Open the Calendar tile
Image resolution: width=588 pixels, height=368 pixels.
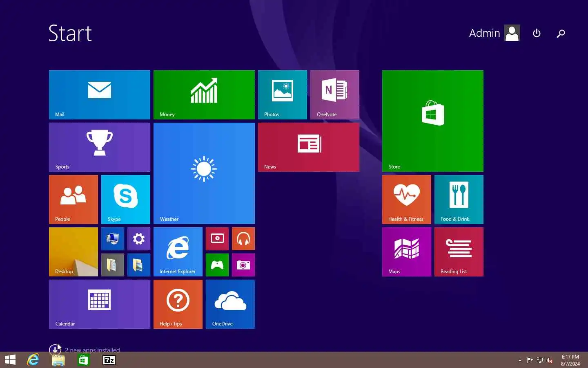[x=100, y=304]
